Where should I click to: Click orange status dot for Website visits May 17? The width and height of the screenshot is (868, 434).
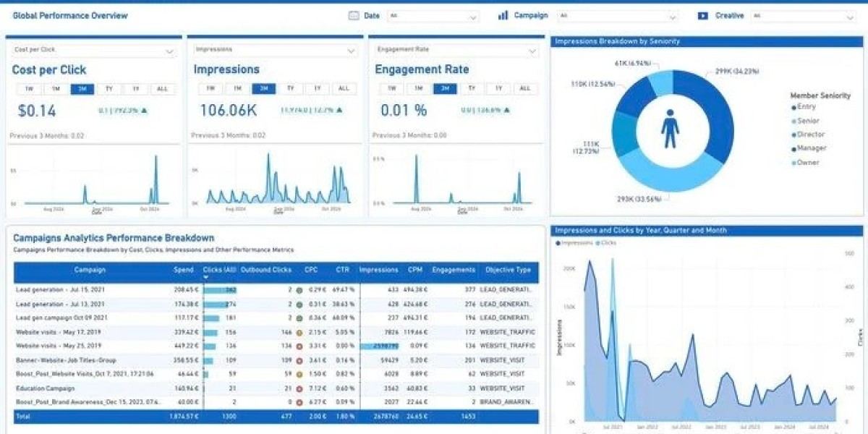(x=299, y=333)
